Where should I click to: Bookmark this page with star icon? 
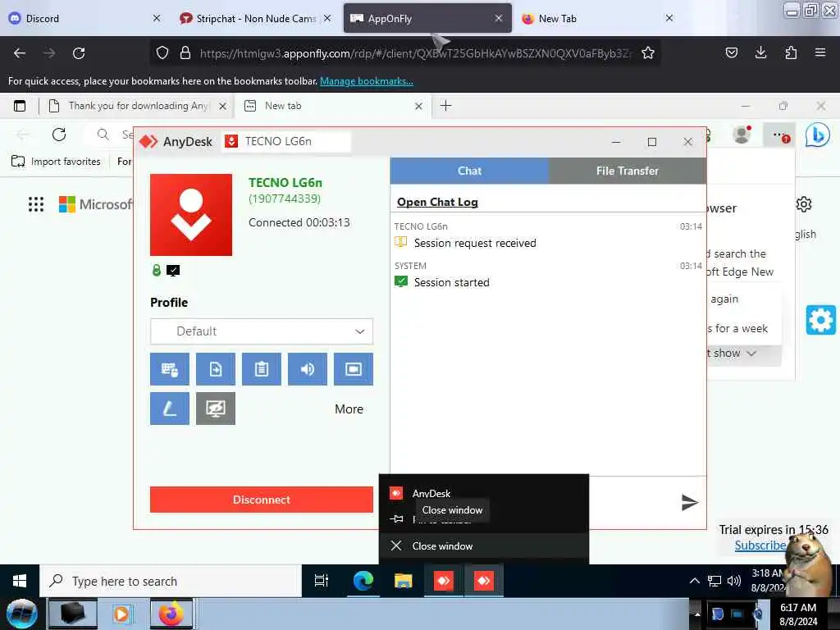[x=648, y=52]
